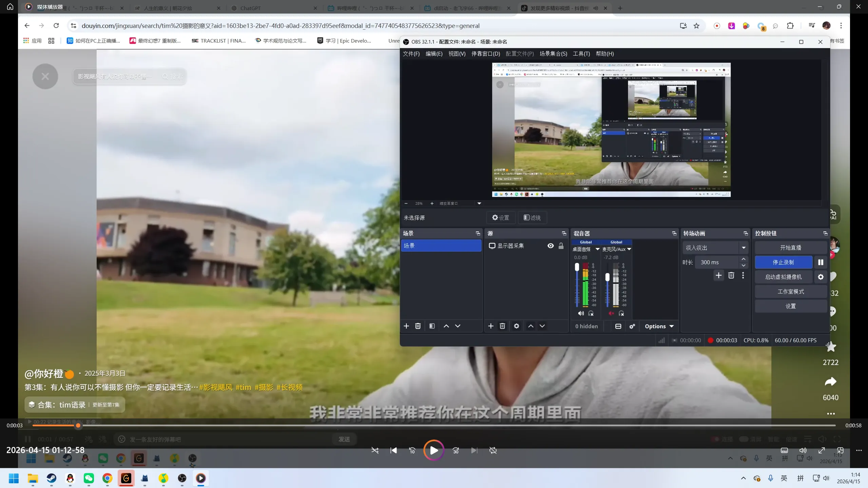Expand the preview scaling dropdown arrow
Viewport: 868px width, 488px height.
[x=479, y=203]
